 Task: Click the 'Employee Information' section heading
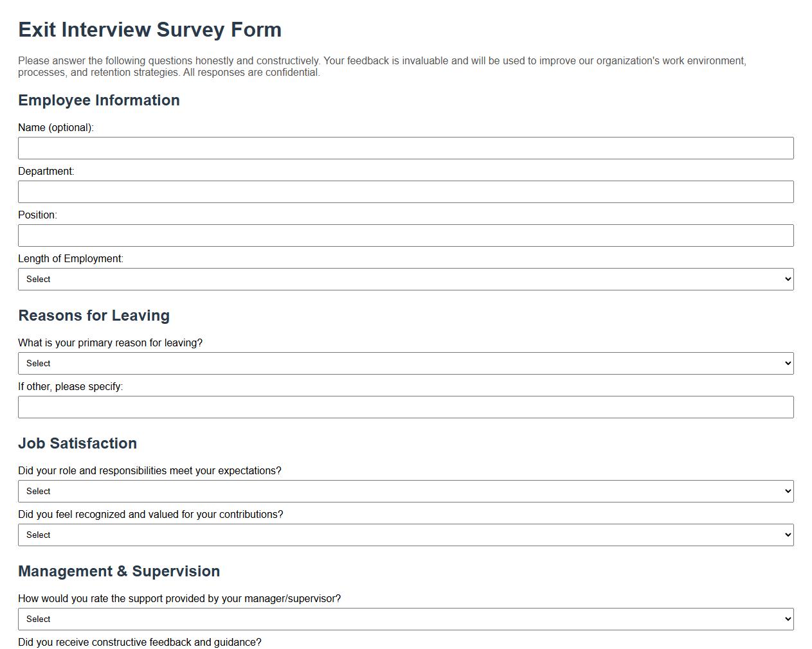coord(99,100)
